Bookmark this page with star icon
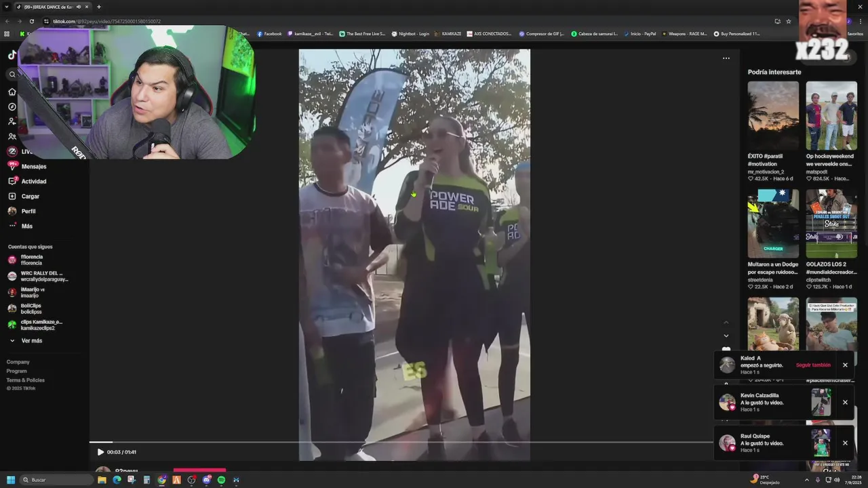 (x=789, y=21)
